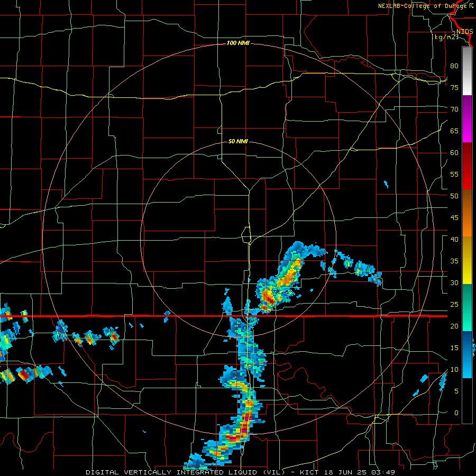Click the "100 NMI" range ring label

click(238, 43)
